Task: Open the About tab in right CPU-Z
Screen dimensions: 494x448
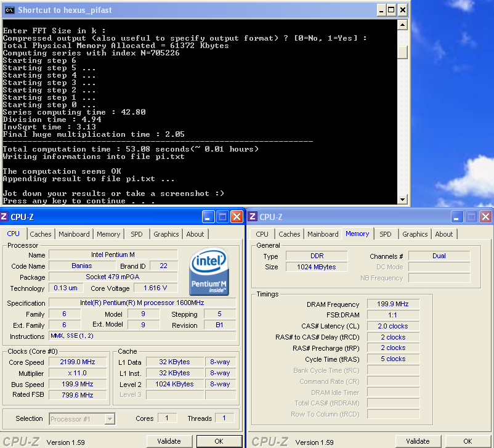Action: [444, 234]
